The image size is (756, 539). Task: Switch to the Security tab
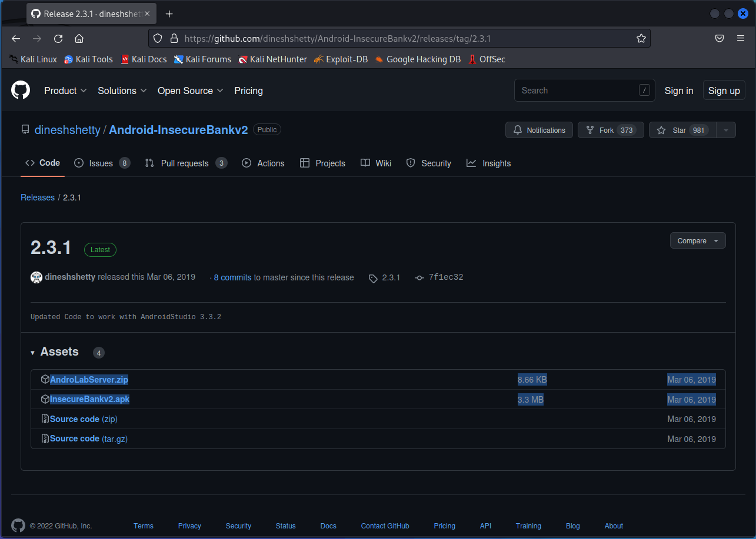[x=429, y=163]
